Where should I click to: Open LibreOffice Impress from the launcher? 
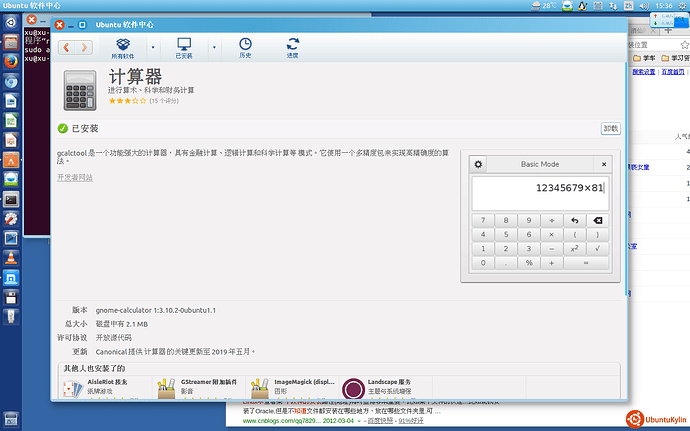tap(11, 140)
